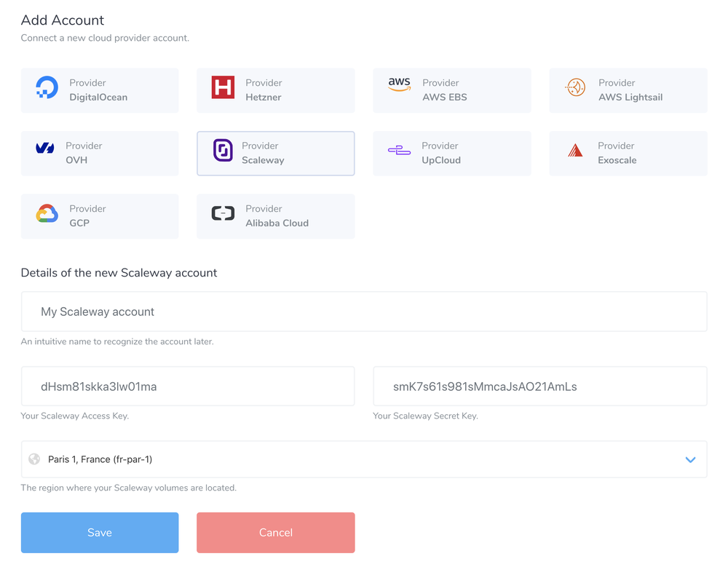
Task: Choose the Exoscale provider card
Action: (x=628, y=153)
